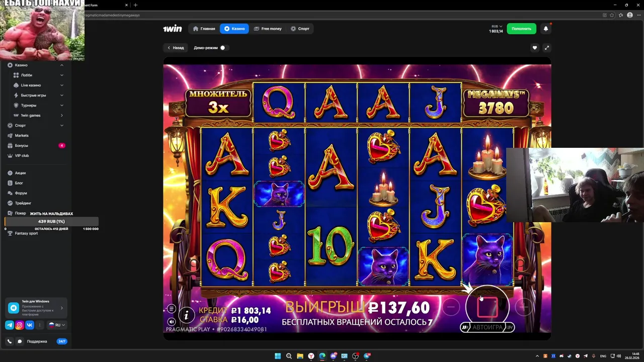Open Windows taskbar search
The width and height of the screenshot is (644, 362).
coord(289,356)
